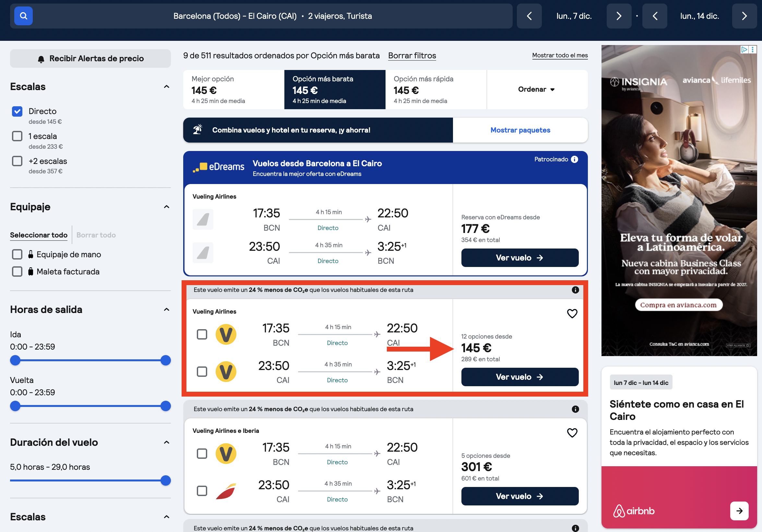Go to previous departure date arrow
Screen dimensions: 762x532
pos(530,16)
